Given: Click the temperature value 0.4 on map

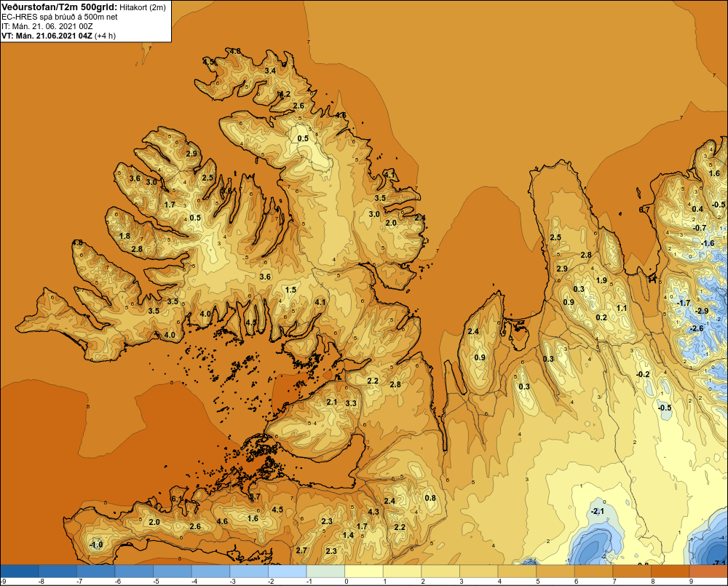Looking at the screenshot, I should click(x=697, y=209).
